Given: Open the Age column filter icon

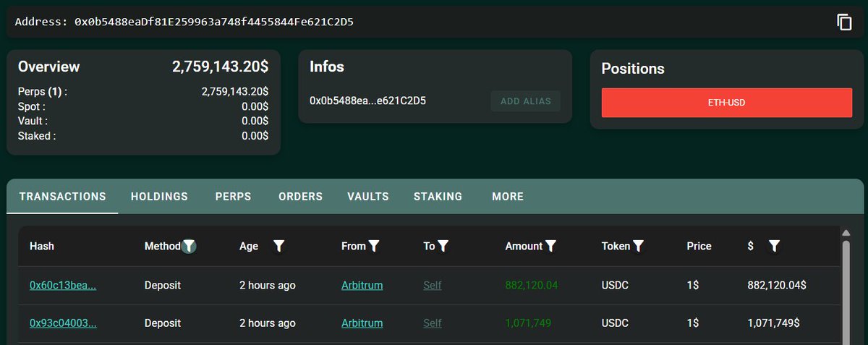Looking at the screenshot, I should (x=278, y=246).
